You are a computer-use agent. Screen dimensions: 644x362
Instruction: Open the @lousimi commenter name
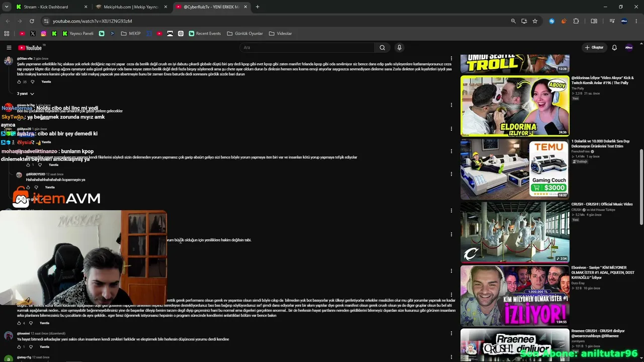click(24, 333)
